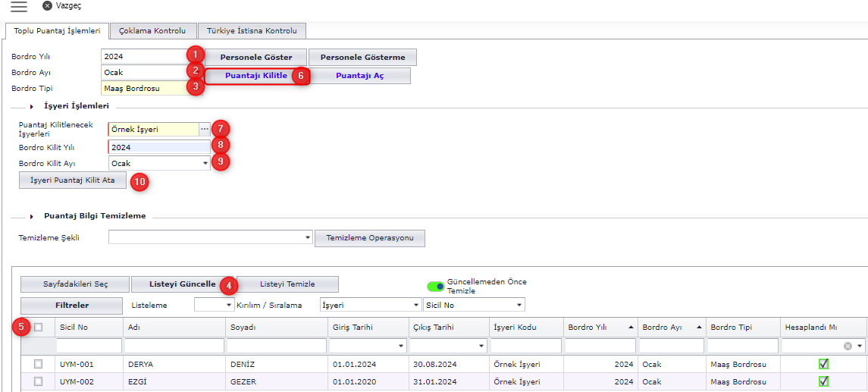The image size is (868, 392).
Task: Sort by the Giriş Tarihi column header
Action: point(367,328)
